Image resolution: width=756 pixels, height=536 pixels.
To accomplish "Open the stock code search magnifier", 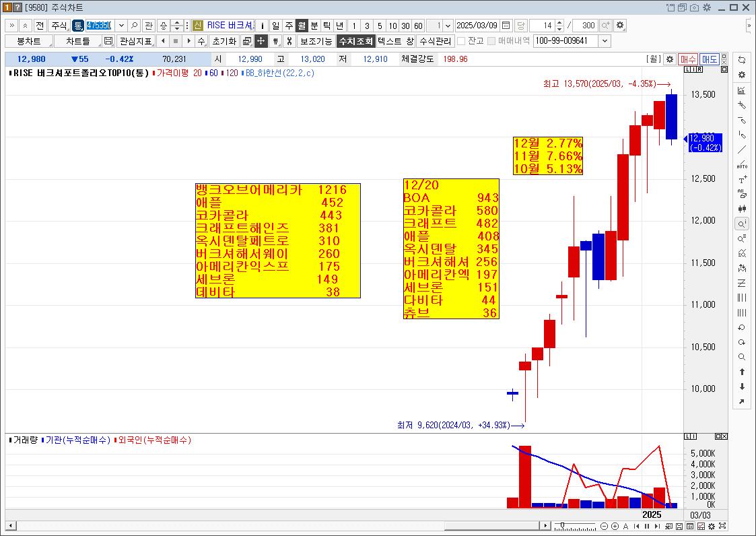I will [x=135, y=26].
